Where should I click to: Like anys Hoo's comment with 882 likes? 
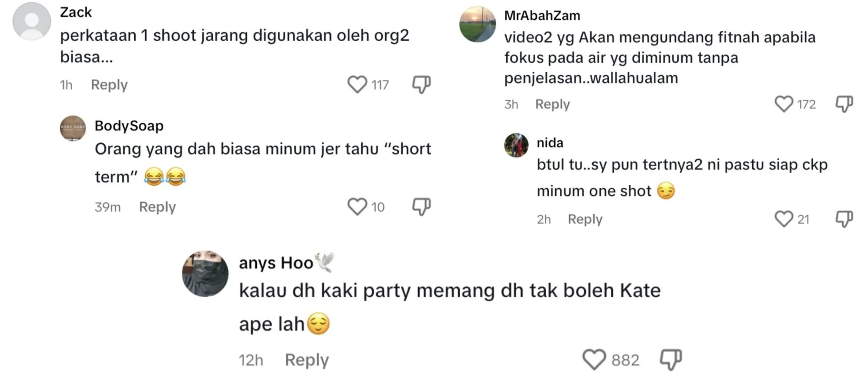(594, 360)
